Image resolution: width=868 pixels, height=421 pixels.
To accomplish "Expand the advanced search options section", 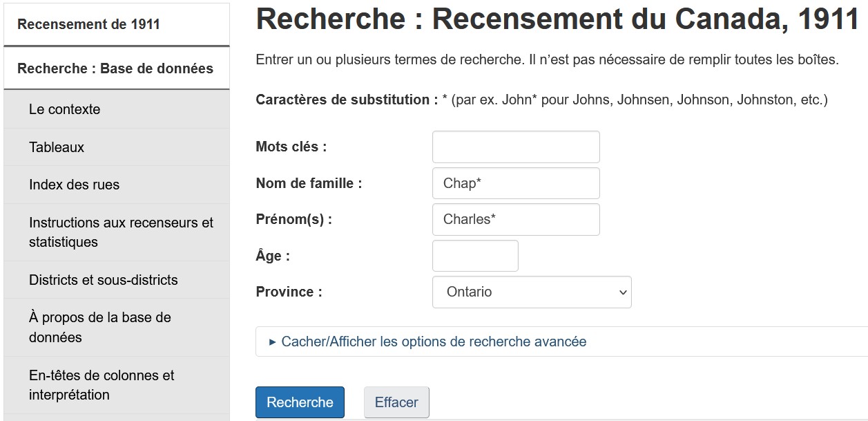I will pyautogui.click(x=434, y=342).
